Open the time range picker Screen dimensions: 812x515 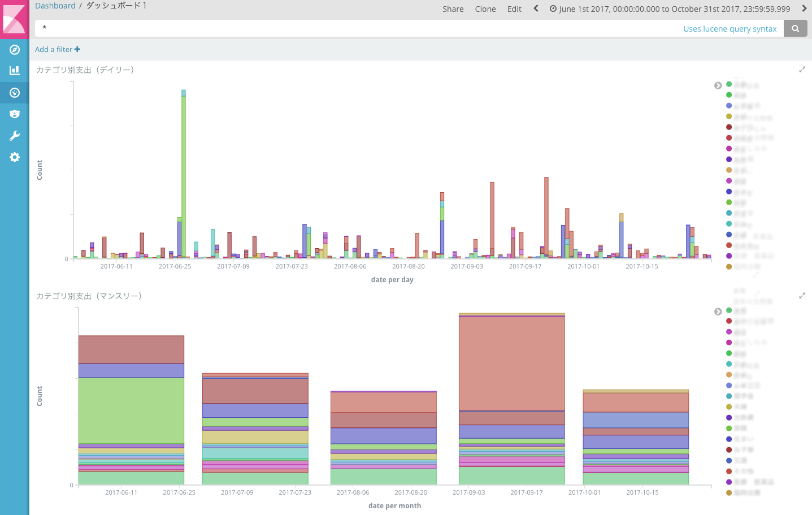[670, 9]
